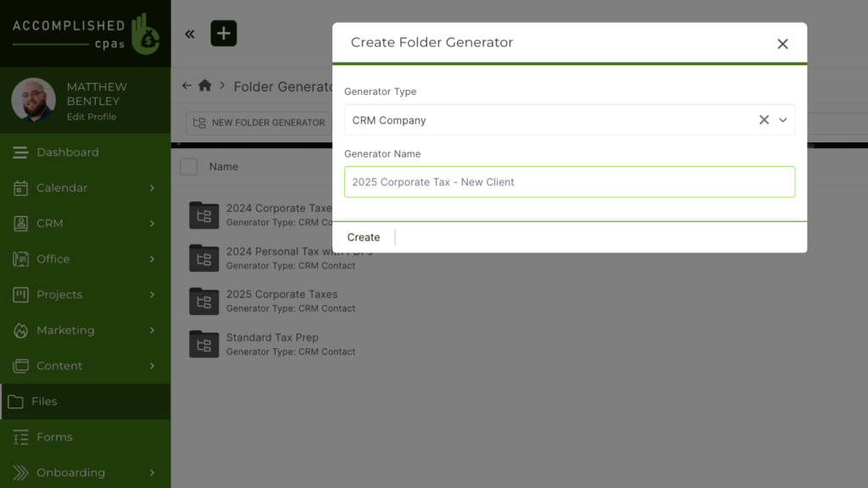This screenshot has width=868, height=488.
Task: Collapse the sidebar with the double-chevron icon
Action: (190, 34)
